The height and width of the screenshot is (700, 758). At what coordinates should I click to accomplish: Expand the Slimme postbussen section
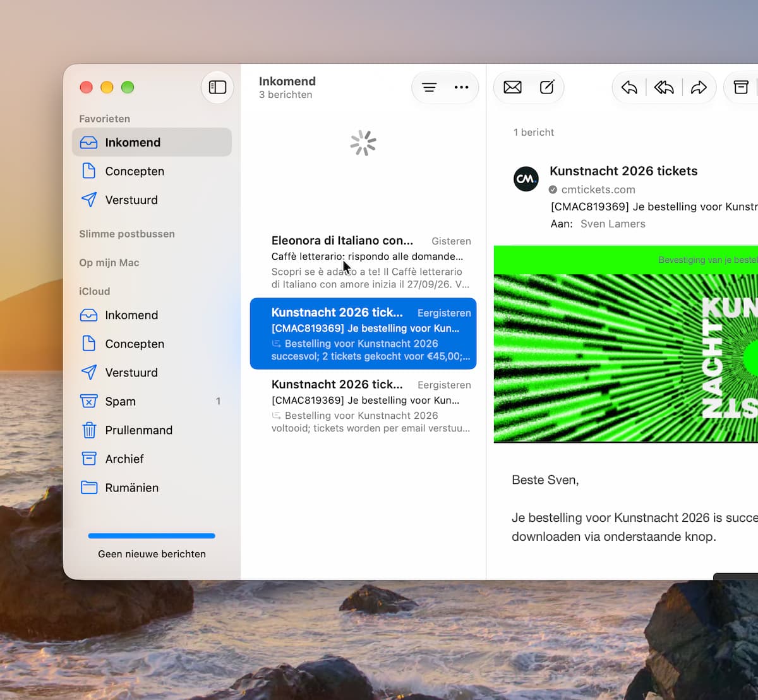[127, 234]
